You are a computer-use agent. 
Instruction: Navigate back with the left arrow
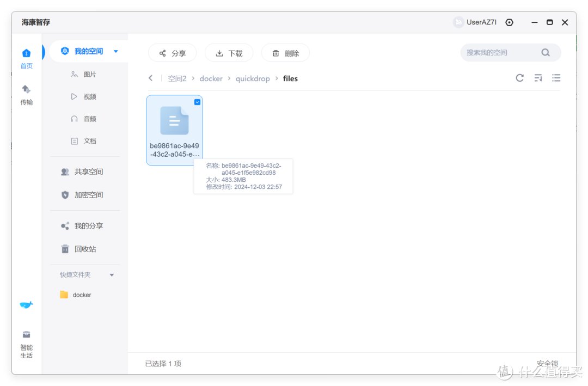(x=151, y=78)
